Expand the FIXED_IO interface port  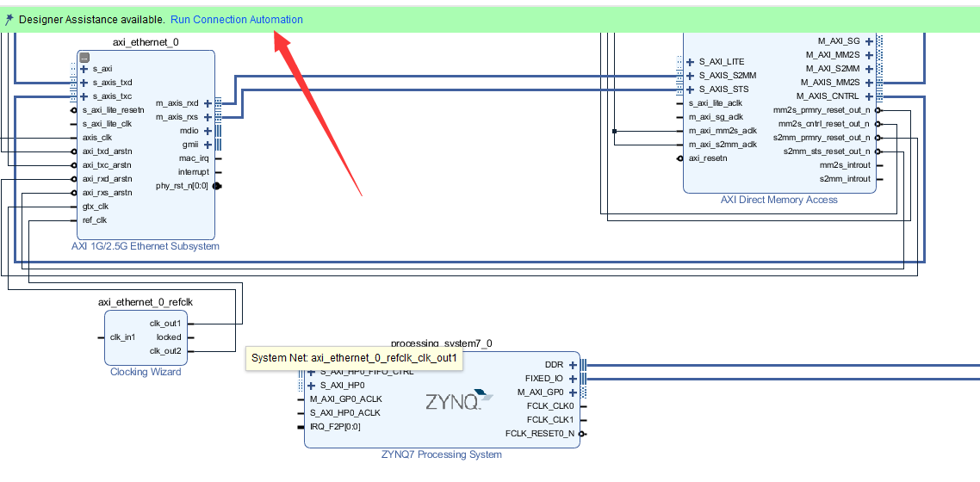(x=572, y=379)
